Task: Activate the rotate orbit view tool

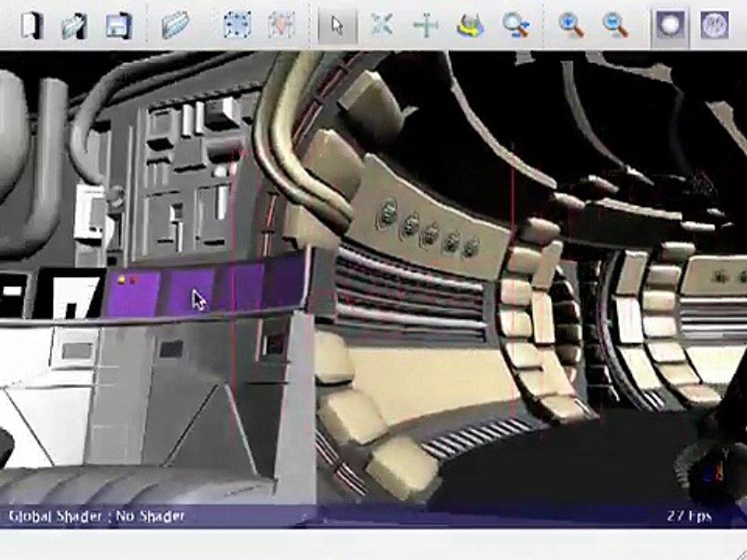Action: click(470, 25)
